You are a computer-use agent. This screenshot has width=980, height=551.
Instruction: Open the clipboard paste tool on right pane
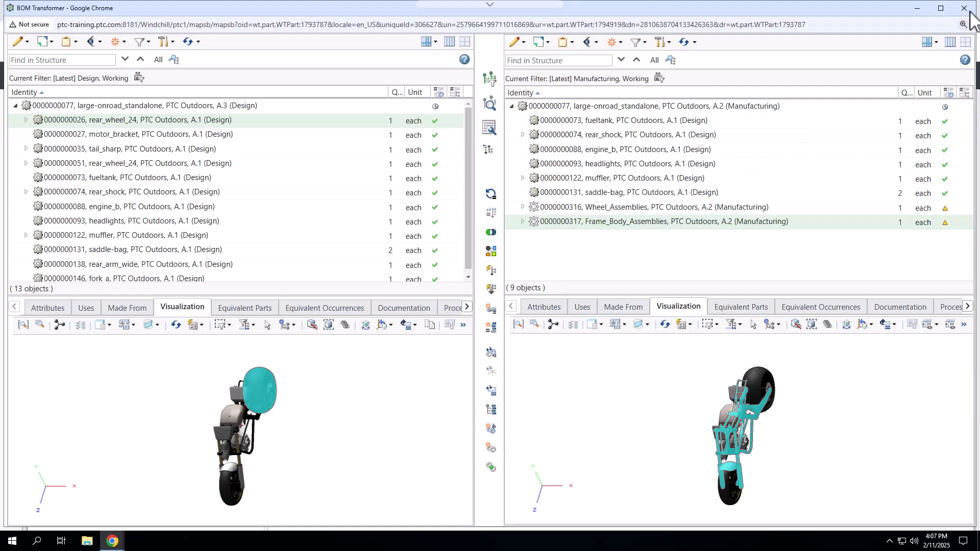(x=563, y=42)
